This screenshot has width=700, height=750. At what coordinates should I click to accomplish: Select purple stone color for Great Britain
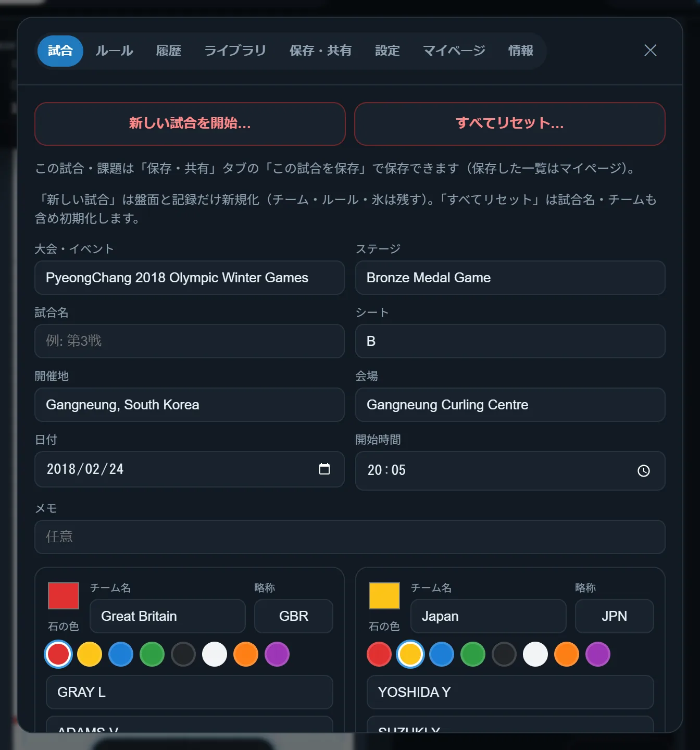tap(277, 654)
